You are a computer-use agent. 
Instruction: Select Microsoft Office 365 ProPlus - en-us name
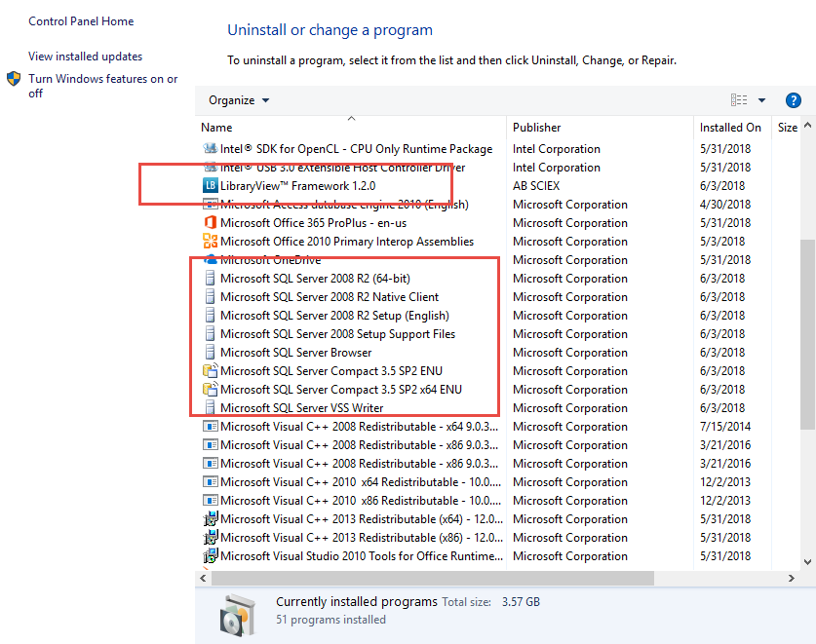coord(313,223)
